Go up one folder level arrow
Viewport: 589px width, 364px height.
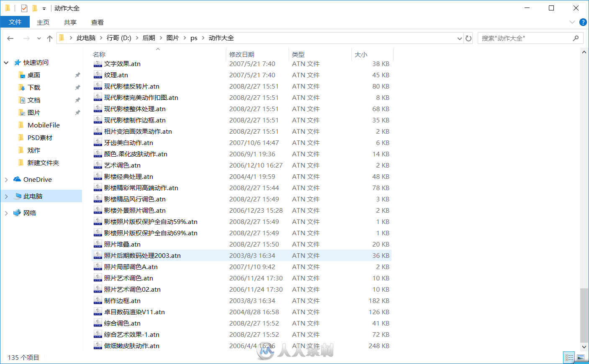(x=50, y=38)
